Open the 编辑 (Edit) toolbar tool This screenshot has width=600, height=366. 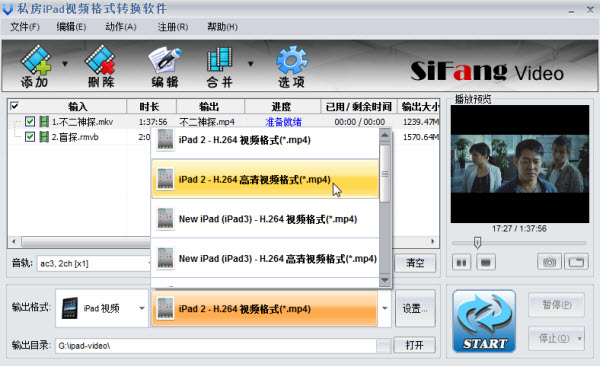165,66
